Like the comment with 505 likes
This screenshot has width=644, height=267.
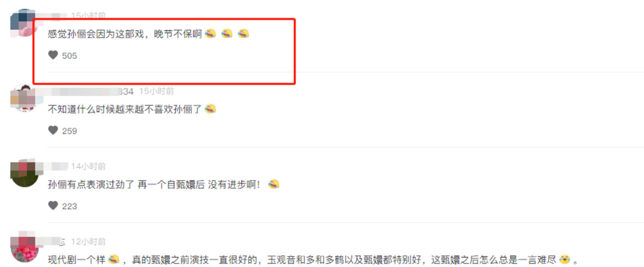(x=53, y=55)
